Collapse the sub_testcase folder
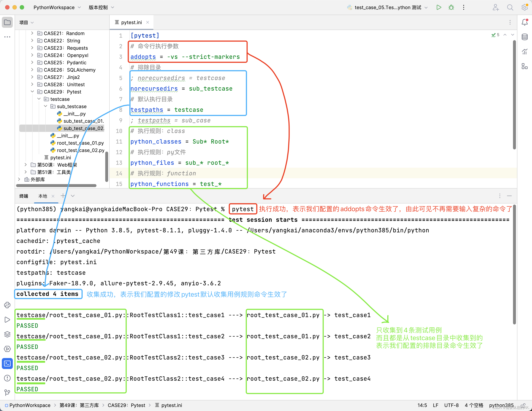Image resolution: width=532 pixels, height=411 pixels. click(45, 106)
